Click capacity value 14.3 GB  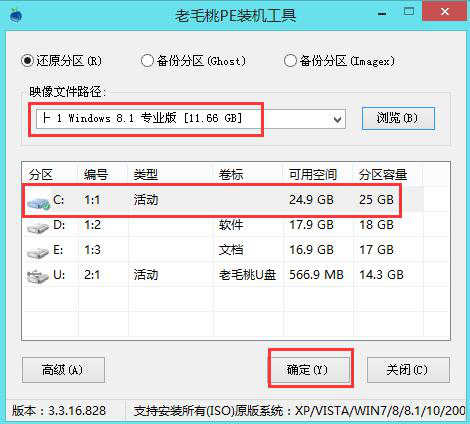tap(381, 275)
